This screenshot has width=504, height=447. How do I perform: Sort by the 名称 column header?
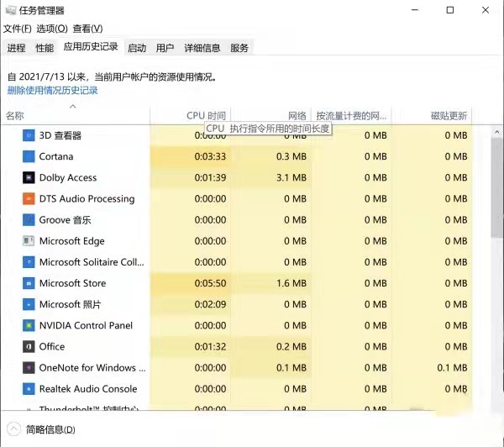pos(76,115)
